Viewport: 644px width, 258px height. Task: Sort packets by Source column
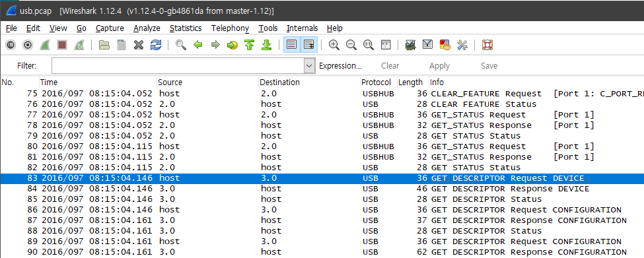click(x=207, y=82)
